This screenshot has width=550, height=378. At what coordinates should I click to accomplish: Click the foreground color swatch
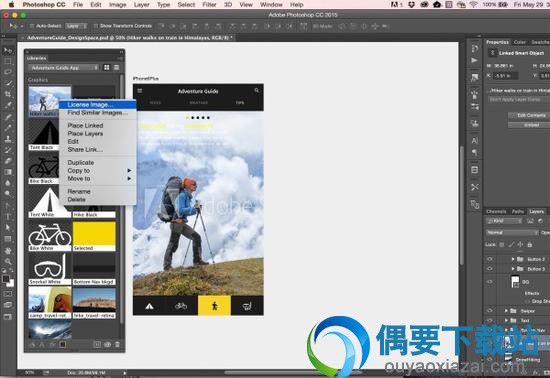[x=6, y=279]
